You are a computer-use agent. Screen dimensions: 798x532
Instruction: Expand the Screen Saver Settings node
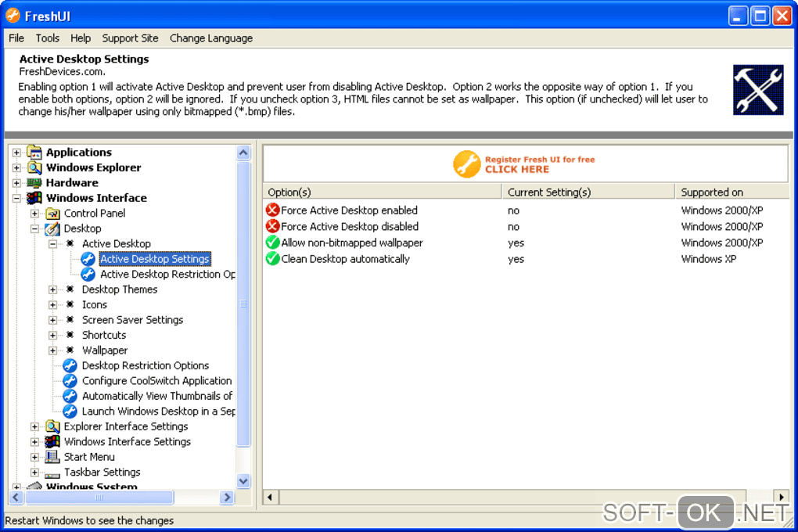tap(52, 320)
